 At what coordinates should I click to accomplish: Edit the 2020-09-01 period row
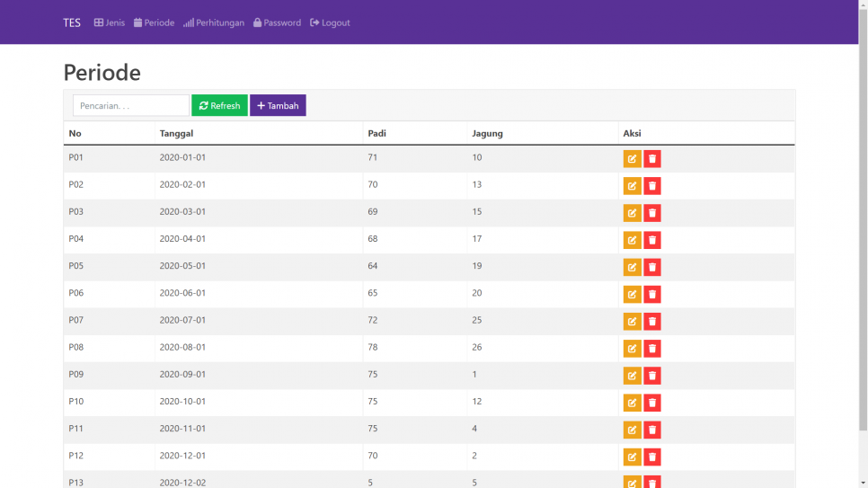tap(632, 375)
